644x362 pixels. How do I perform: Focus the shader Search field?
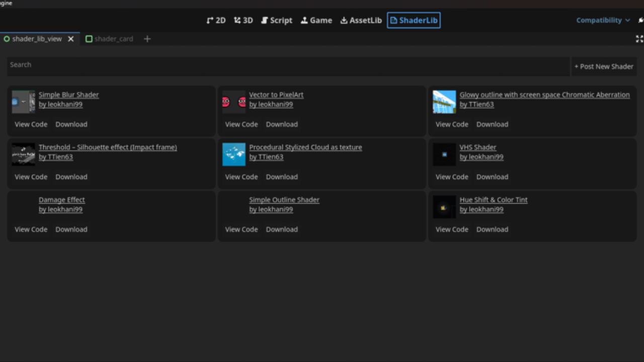287,65
